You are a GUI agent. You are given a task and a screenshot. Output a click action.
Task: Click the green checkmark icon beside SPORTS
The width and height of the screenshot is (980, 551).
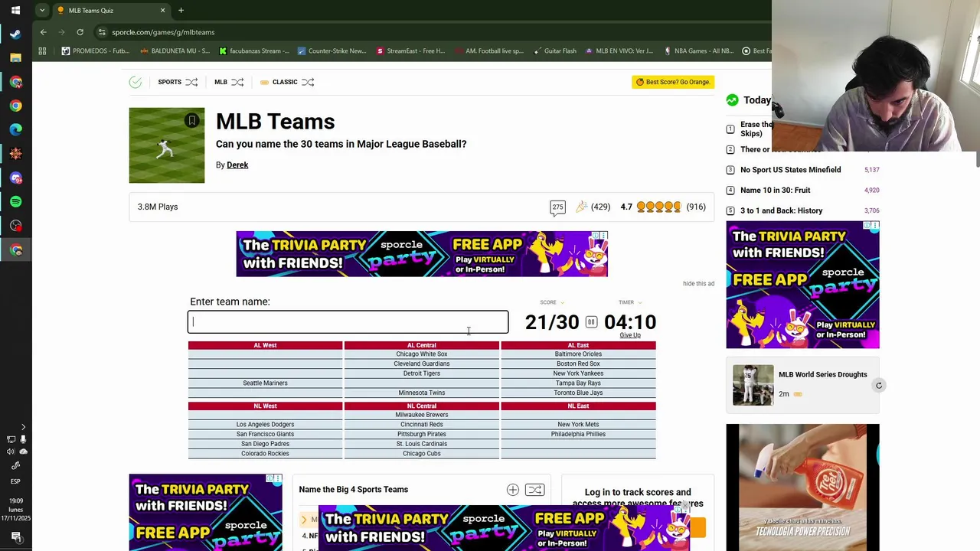pos(136,82)
